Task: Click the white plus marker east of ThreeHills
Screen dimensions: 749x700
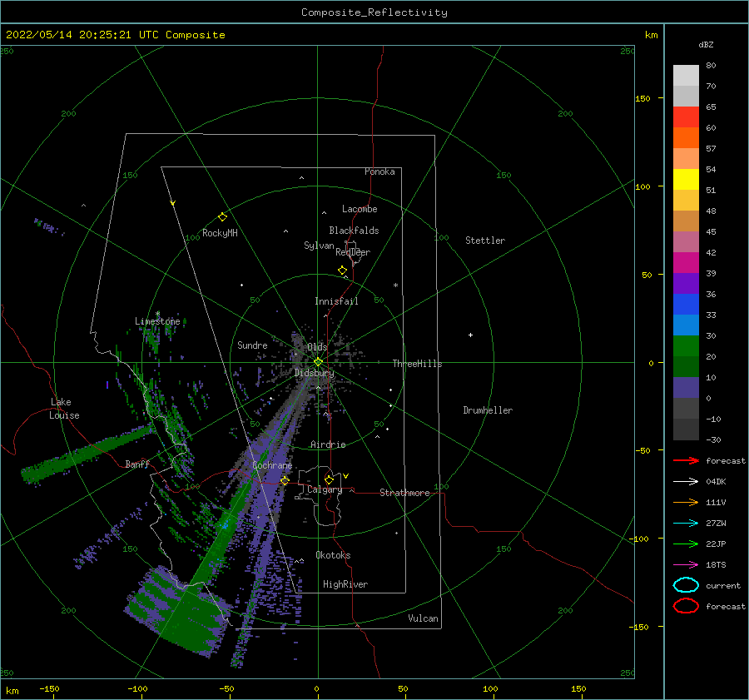Action: pyautogui.click(x=470, y=335)
